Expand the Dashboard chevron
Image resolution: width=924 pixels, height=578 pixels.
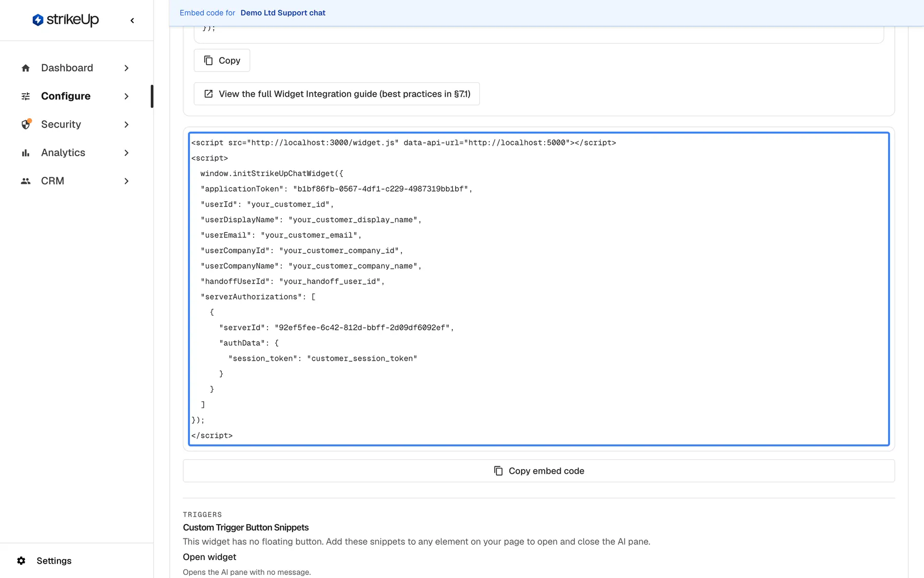click(x=126, y=68)
